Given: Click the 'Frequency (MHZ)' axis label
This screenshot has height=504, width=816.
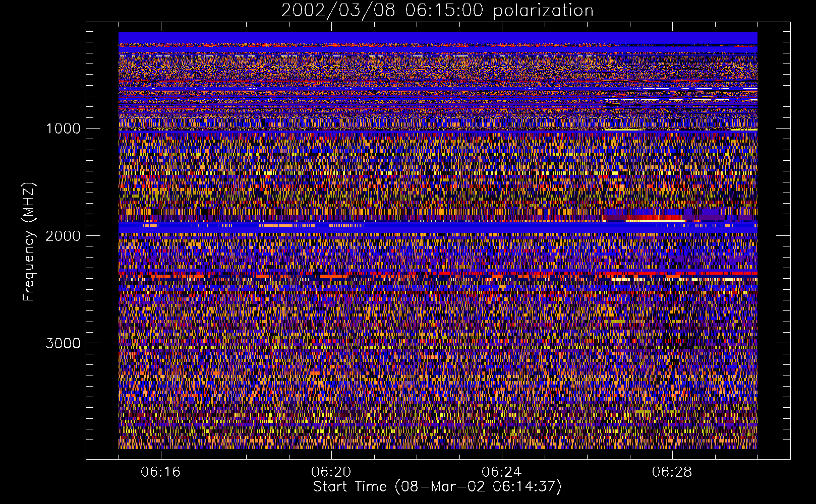Looking at the screenshot, I should pos(29,242).
